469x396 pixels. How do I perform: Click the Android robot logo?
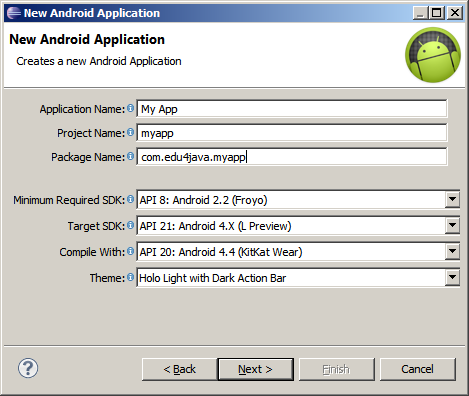[x=433, y=55]
